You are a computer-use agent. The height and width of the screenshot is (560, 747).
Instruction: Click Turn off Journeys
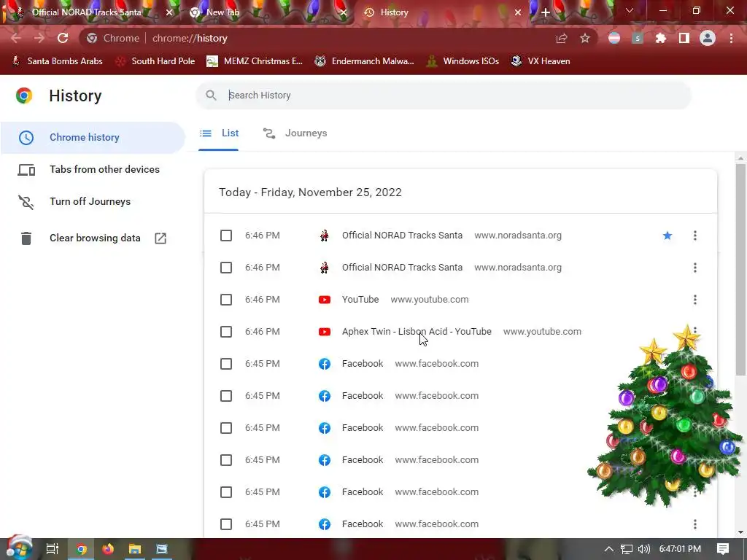pos(93,201)
